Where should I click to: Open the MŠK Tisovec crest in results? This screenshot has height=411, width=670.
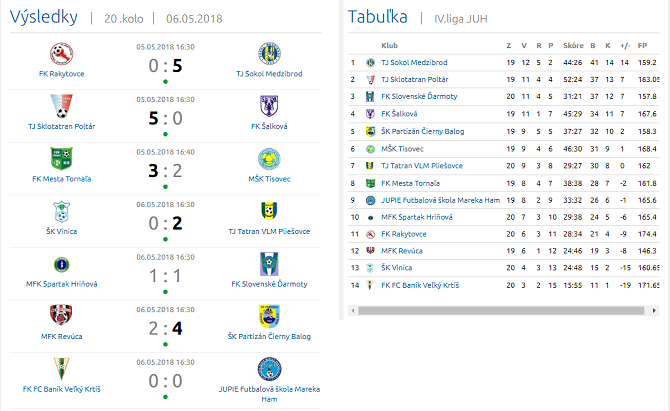pos(269,158)
